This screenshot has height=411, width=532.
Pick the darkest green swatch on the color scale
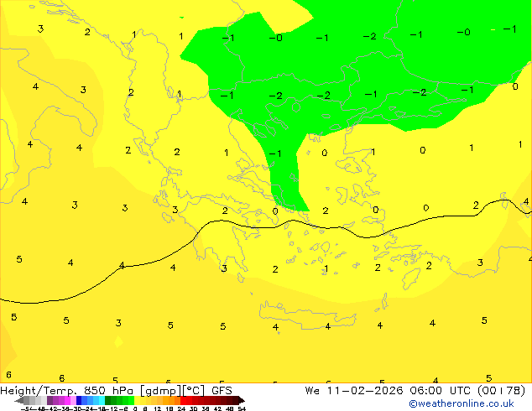(108, 400)
